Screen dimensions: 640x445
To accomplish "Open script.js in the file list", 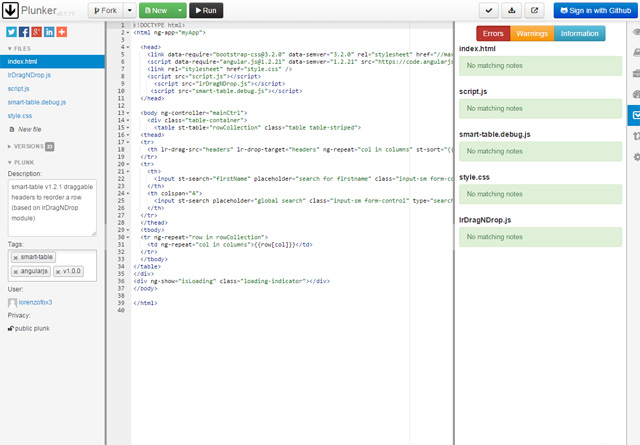I will (x=18, y=89).
